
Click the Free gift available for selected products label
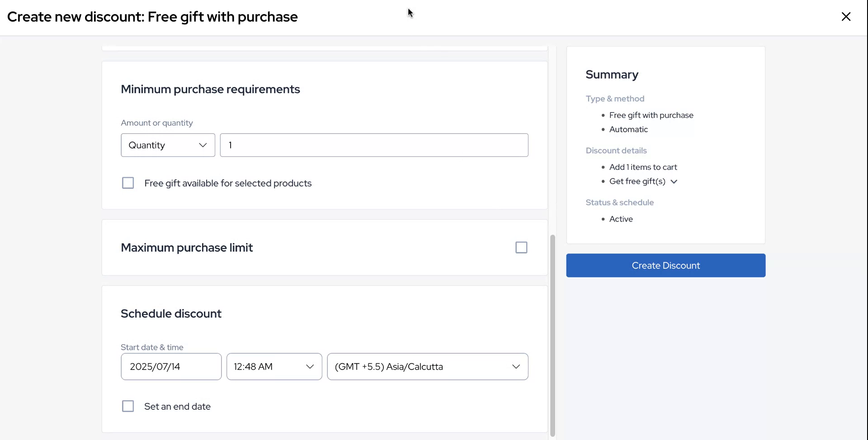(228, 183)
